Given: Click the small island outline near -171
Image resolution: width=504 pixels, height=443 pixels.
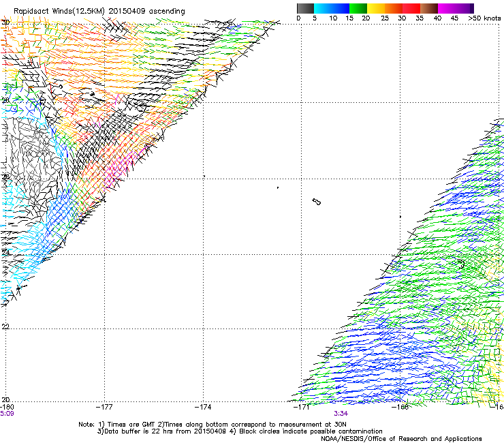Looking at the screenshot, I should coord(316,202).
